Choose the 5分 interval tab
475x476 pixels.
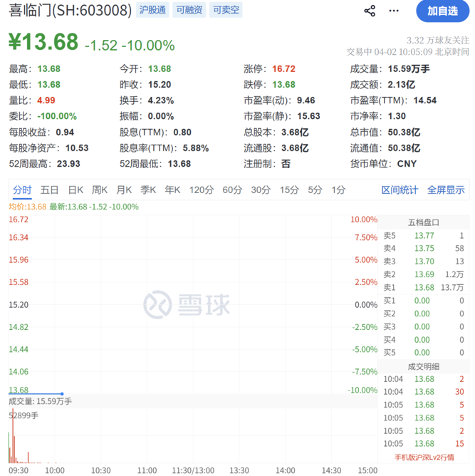coord(315,190)
